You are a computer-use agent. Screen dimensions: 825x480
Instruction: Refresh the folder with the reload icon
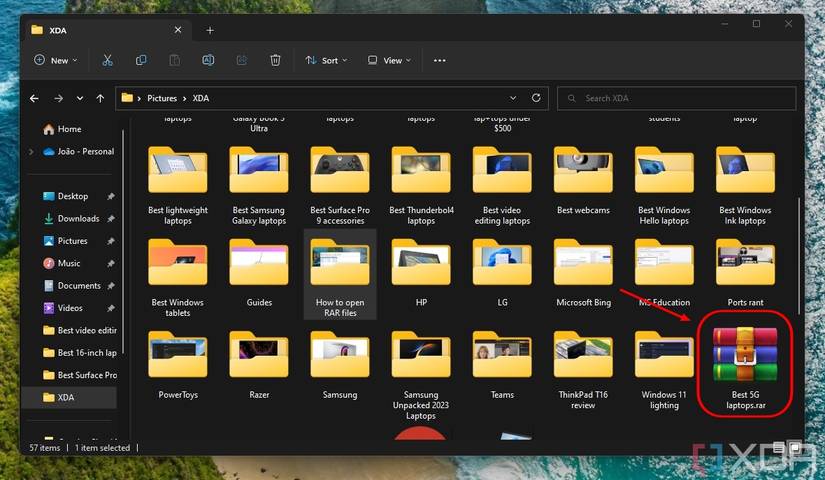(x=536, y=98)
